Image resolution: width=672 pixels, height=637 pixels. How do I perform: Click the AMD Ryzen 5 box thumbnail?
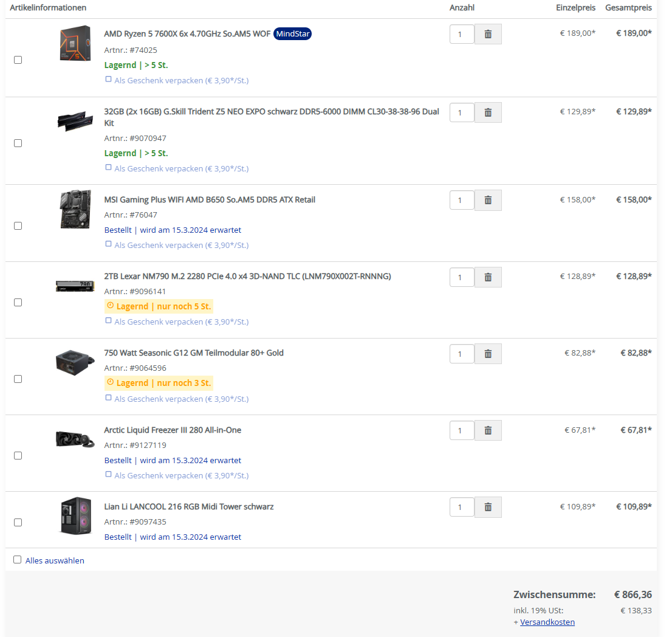tap(75, 43)
